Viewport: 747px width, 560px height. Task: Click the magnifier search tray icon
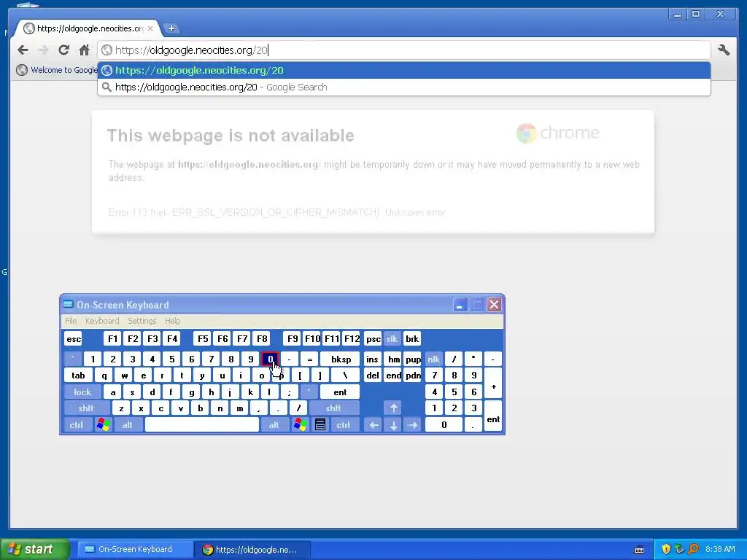tap(693, 550)
